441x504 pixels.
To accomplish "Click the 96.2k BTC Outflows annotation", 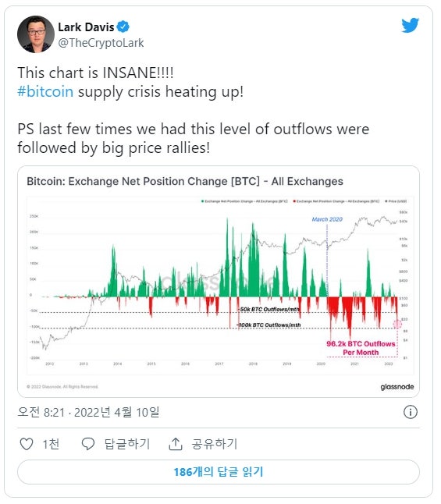I will tap(361, 348).
